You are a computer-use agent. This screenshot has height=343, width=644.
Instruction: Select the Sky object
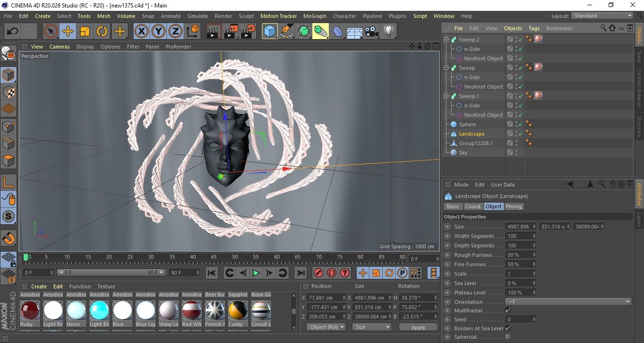point(463,153)
